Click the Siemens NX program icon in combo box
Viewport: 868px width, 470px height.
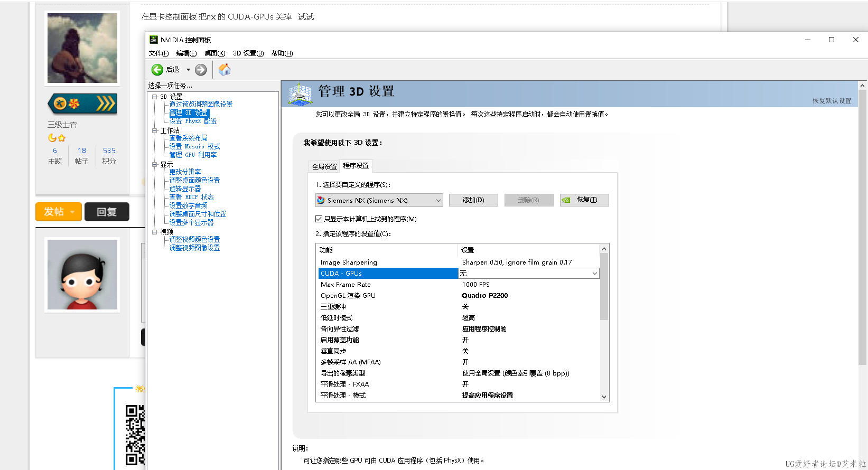pos(321,200)
